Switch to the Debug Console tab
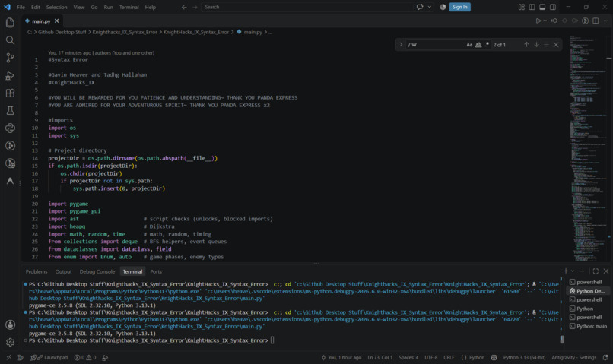 (x=97, y=271)
